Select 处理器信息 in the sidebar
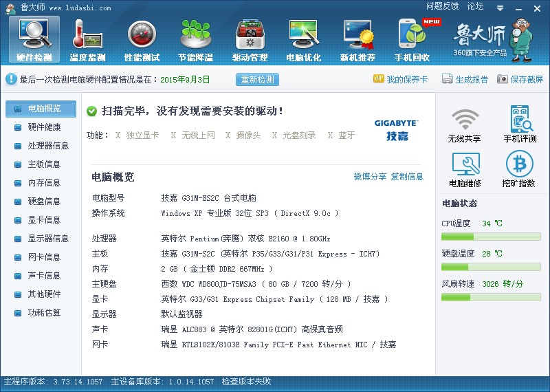The width and height of the screenshot is (550, 392). point(48,146)
